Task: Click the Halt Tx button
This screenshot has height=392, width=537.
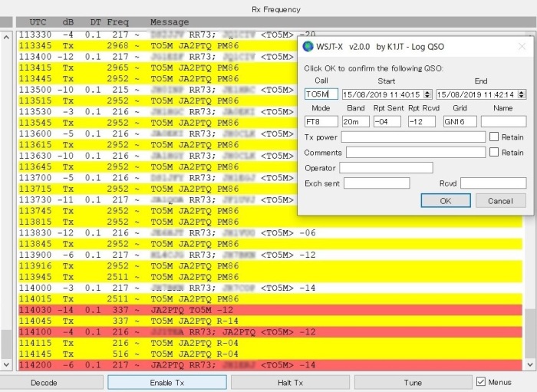Action: [x=291, y=383]
